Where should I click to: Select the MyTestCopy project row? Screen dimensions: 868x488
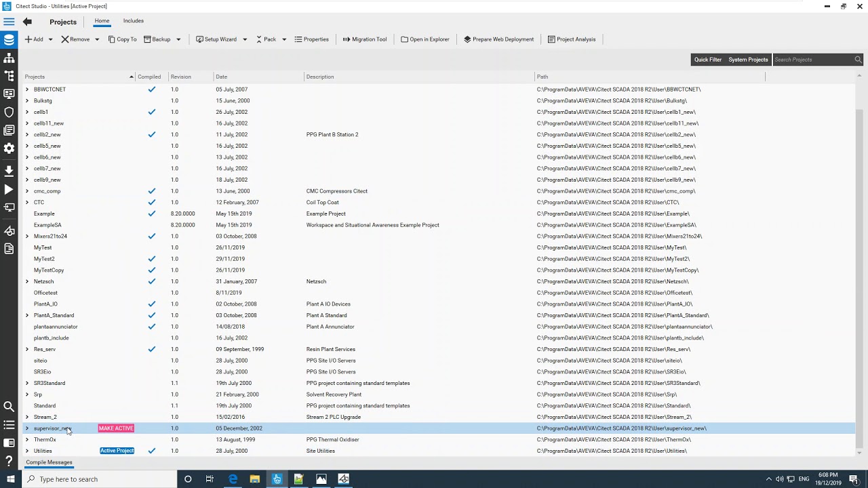pos(439,270)
